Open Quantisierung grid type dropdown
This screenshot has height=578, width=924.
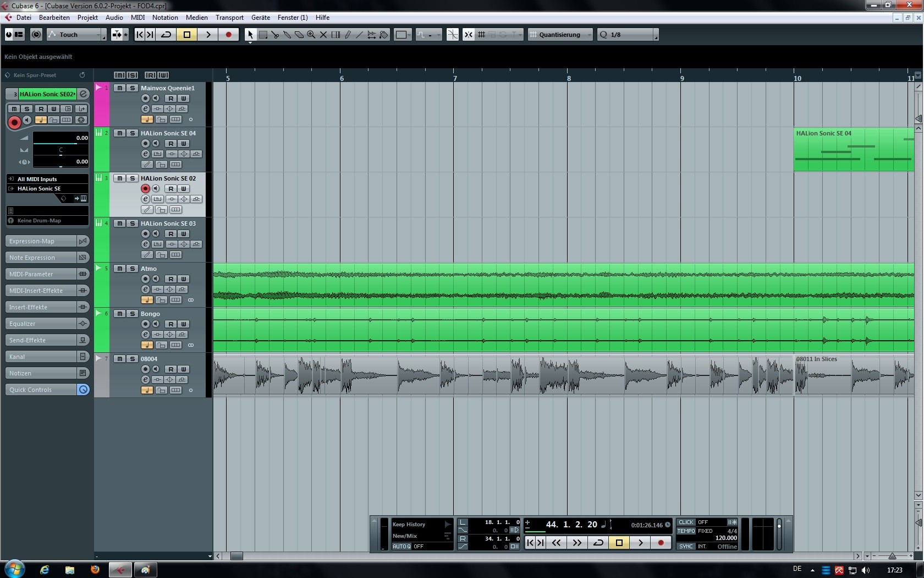coord(560,35)
